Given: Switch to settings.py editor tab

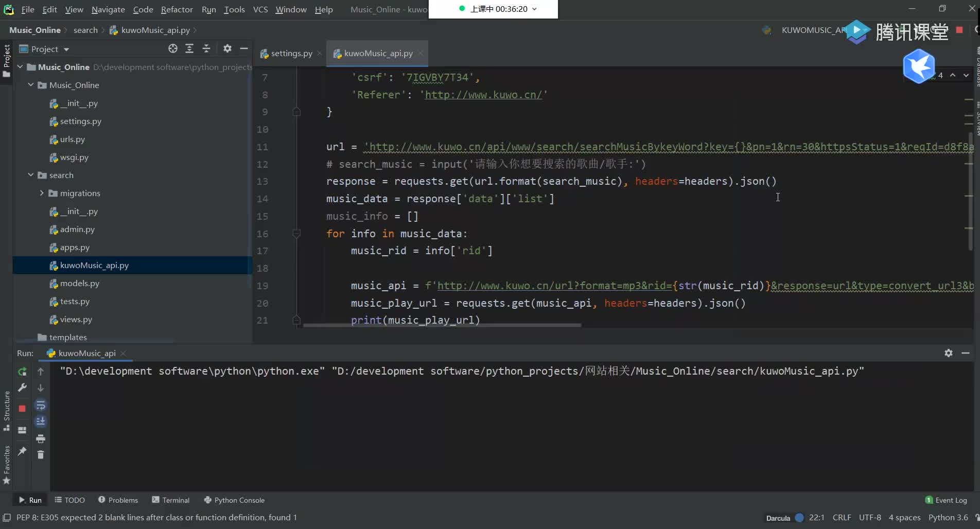Looking at the screenshot, I should point(291,54).
